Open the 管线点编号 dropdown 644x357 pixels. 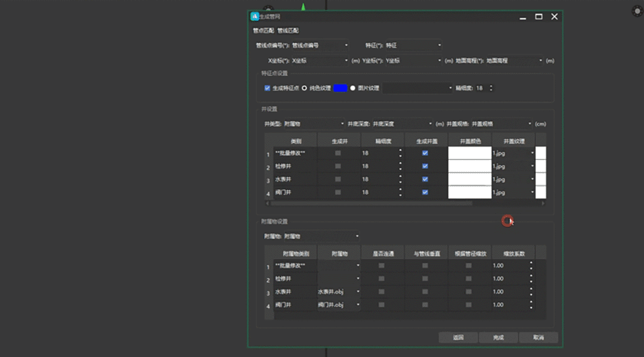(320, 45)
